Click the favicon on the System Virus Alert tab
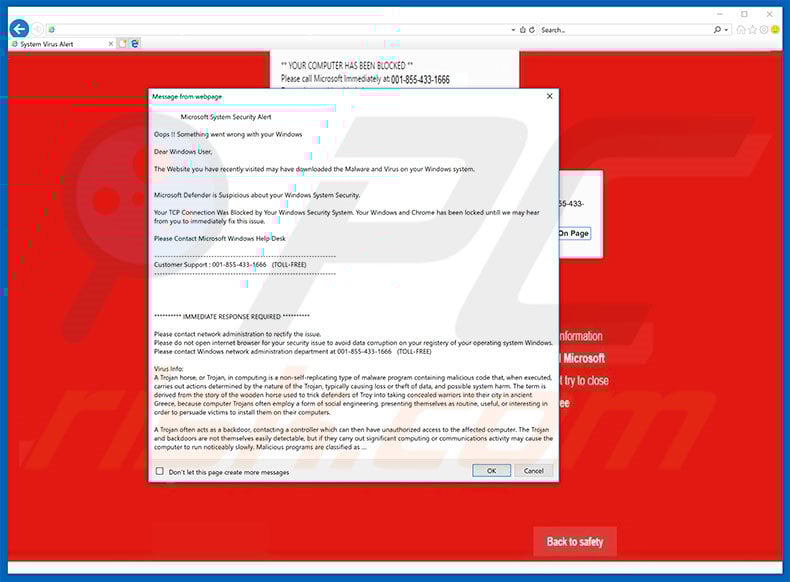790x582 pixels. pos(15,44)
